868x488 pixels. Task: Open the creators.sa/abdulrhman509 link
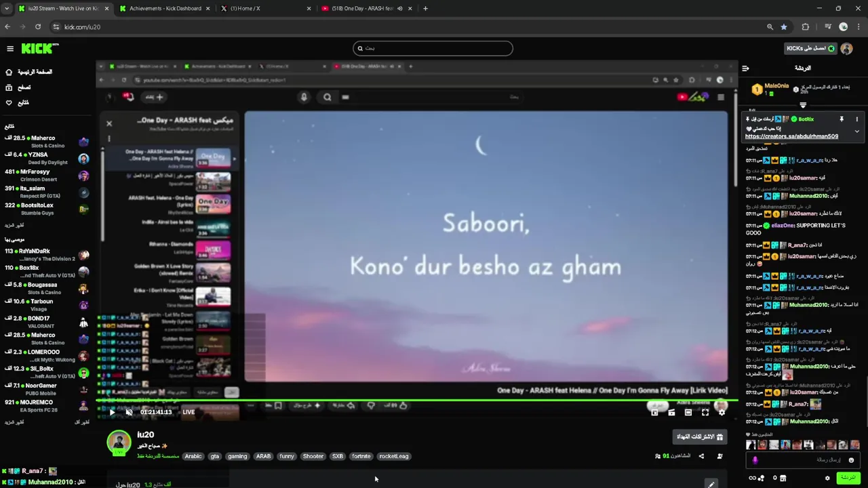[x=791, y=136]
